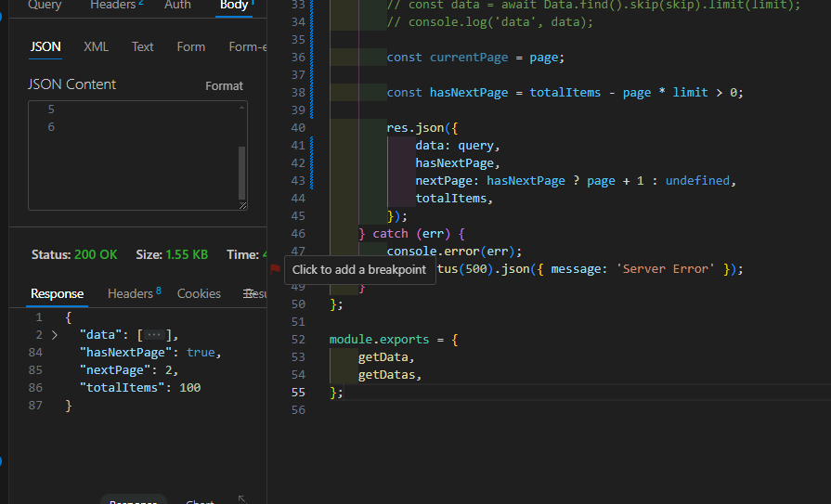The width and height of the screenshot is (831, 504).
Task: Click the nextPage ternary expression line
Action: [576, 181]
